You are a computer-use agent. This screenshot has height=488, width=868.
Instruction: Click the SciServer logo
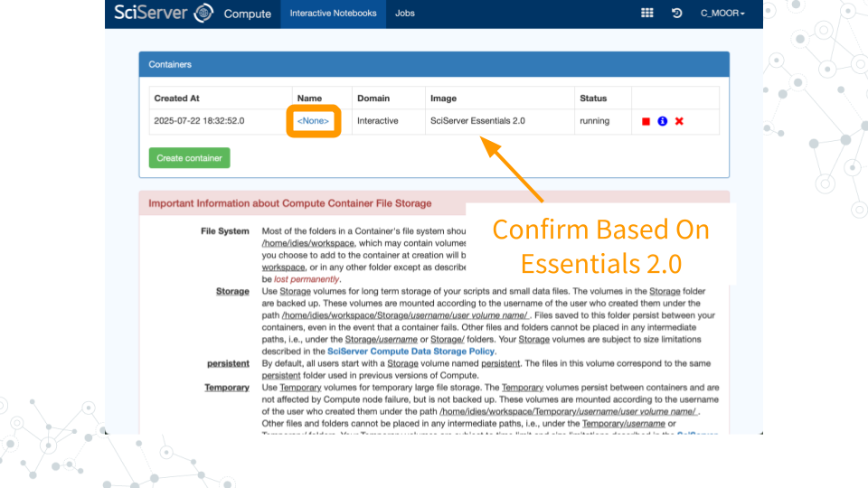pyautogui.click(x=164, y=13)
